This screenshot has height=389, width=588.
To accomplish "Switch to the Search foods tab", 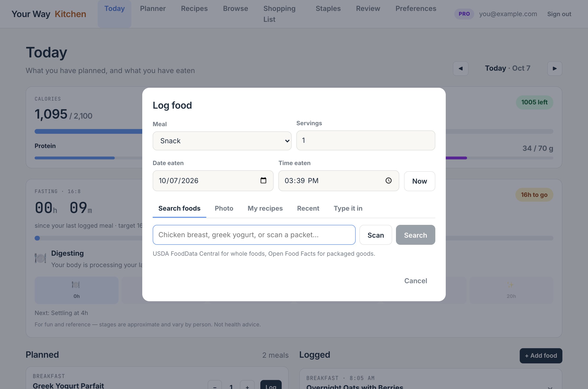I will [179, 208].
